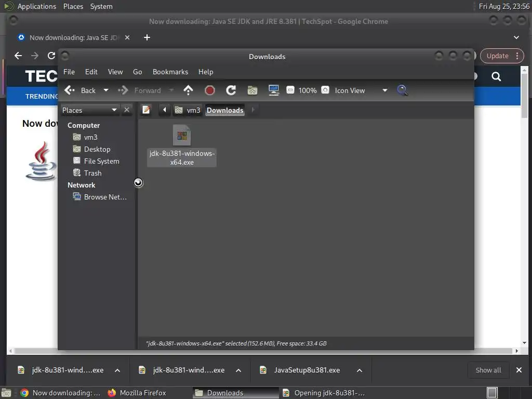
Task: Switch to the Opening jdk-8u381 taskbar window
Action: [x=324, y=393]
